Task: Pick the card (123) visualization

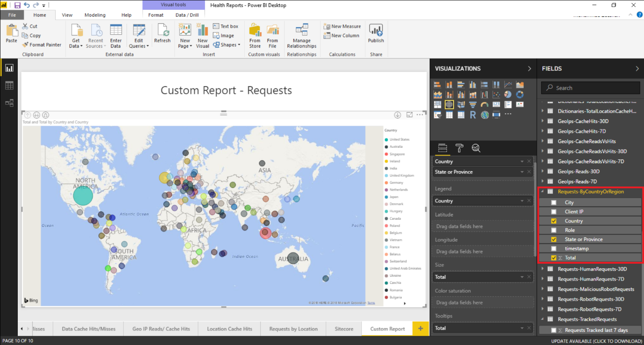Action: 496,104
